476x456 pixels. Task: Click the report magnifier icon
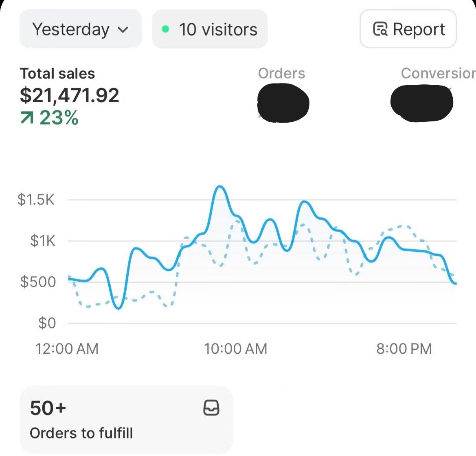click(380, 29)
